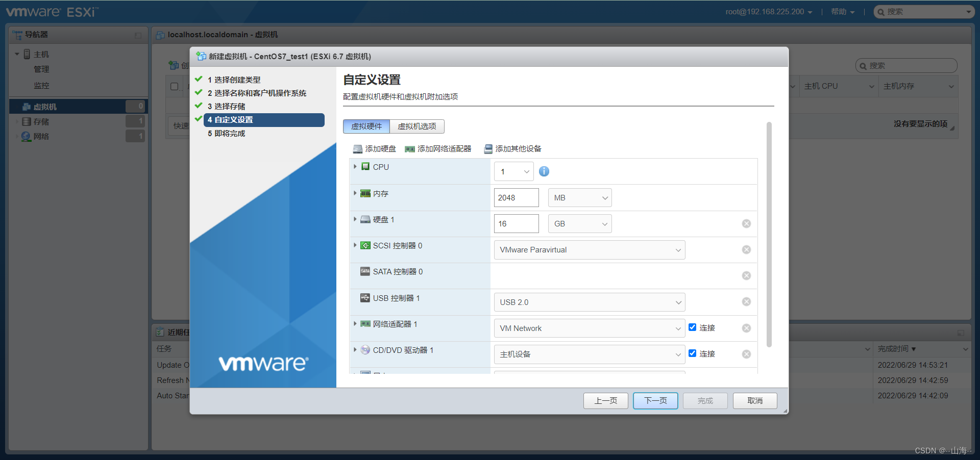Open 管理 under 主机 in navigator
Image resolution: width=980 pixels, height=460 pixels.
click(41, 69)
